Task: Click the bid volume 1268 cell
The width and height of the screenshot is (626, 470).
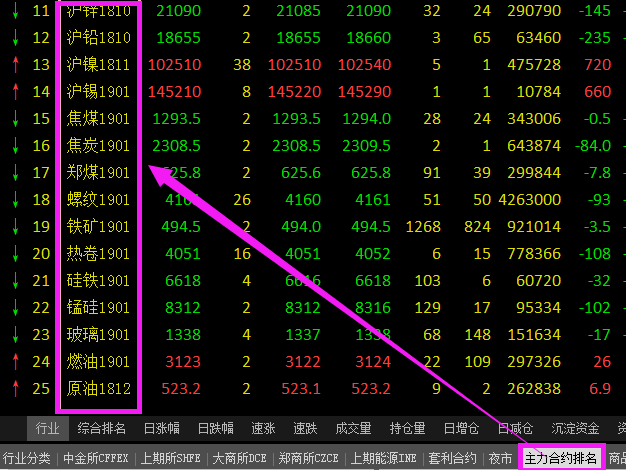Action: click(423, 226)
